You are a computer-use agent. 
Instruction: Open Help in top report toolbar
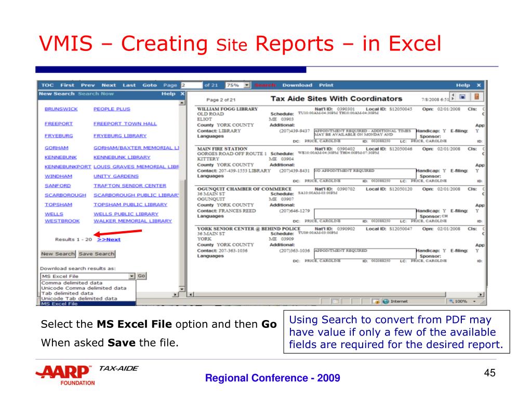click(463, 85)
